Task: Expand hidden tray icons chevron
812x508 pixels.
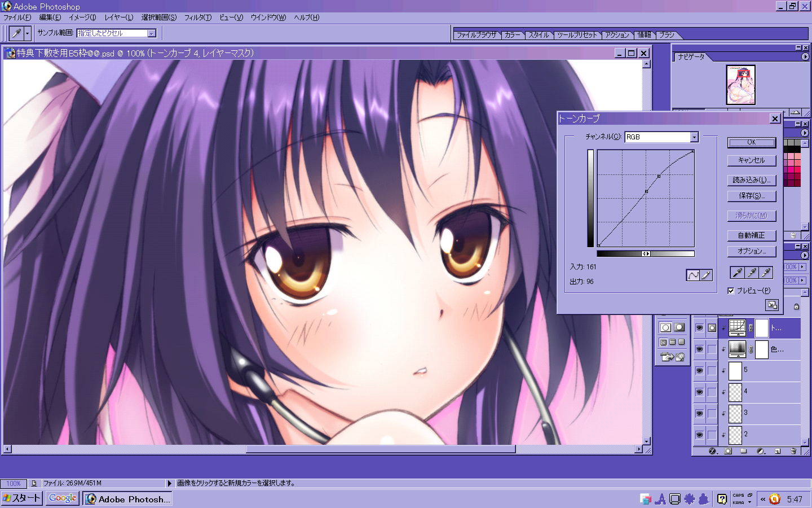Action: (762, 499)
